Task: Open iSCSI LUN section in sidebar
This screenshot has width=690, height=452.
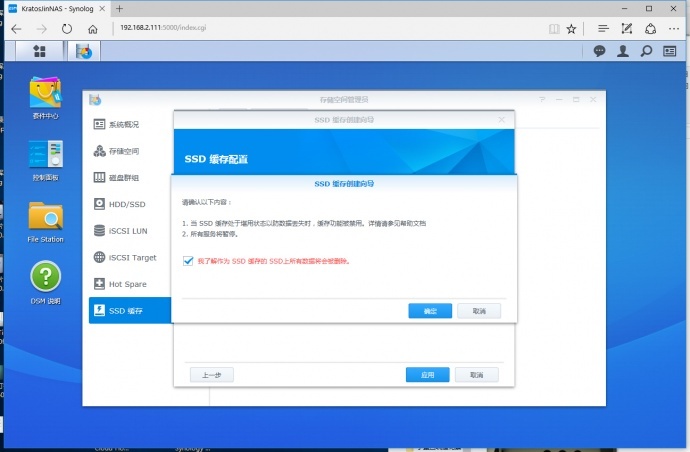Action: click(129, 231)
